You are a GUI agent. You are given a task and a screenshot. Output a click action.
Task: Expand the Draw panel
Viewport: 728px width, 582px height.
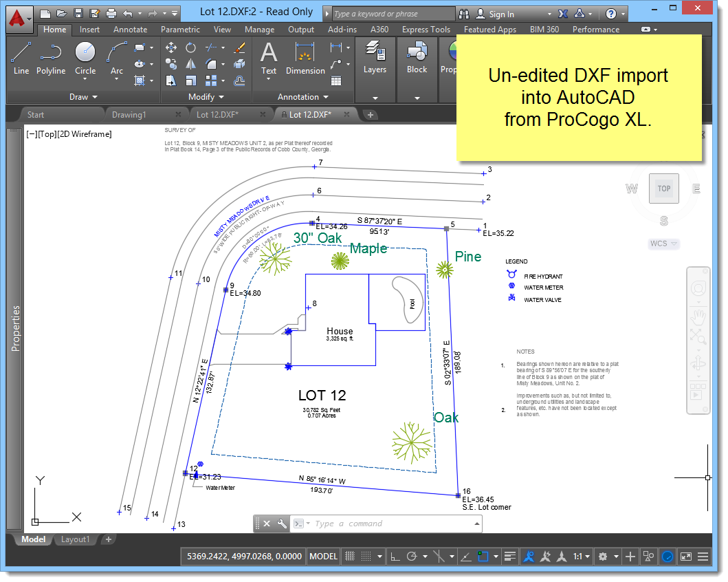click(x=84, y=96)
